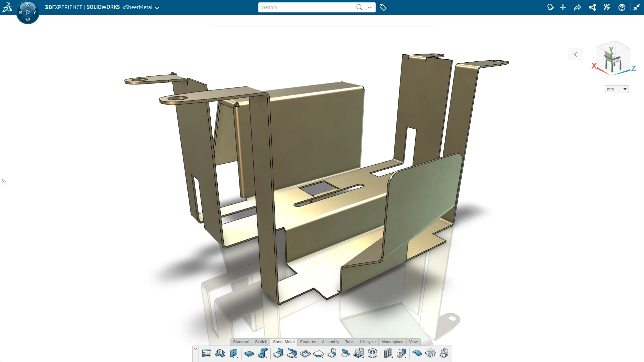Open the xSheetMetal app name dropdown
This screenshot has width=644, height=362.
[x=157, y=7]
